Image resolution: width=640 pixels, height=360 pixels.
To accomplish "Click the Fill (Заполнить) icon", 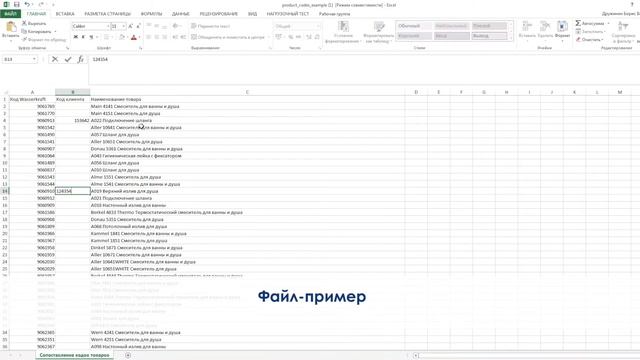I will pos(578,31).
